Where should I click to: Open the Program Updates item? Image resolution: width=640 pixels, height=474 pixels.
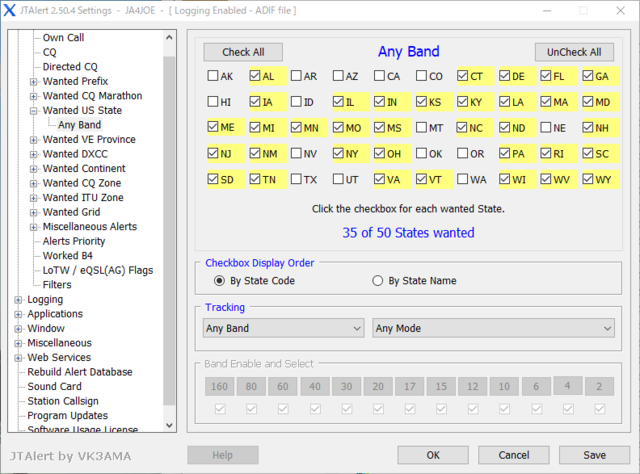pyautogui.click(x=68, y=416)
